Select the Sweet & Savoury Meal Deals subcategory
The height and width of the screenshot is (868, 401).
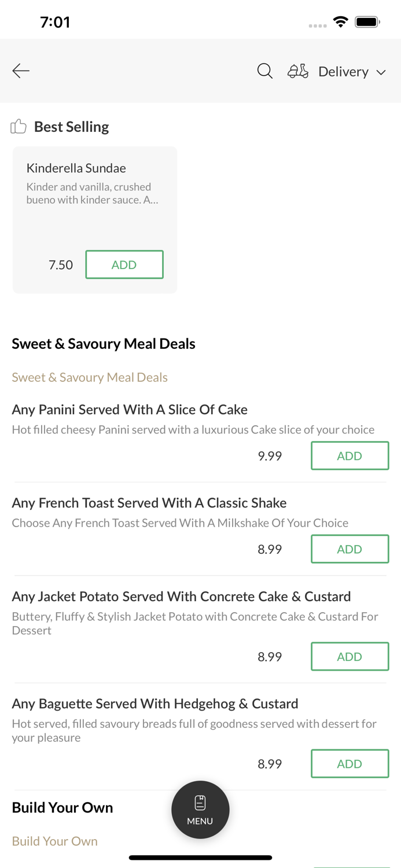pyautogui.click(x=90, y=377)
